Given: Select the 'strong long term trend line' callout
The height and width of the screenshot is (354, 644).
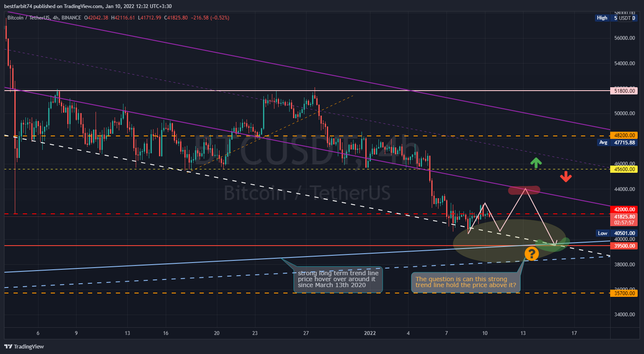Looking at the screenshot, I should click(x=338, y=279).
